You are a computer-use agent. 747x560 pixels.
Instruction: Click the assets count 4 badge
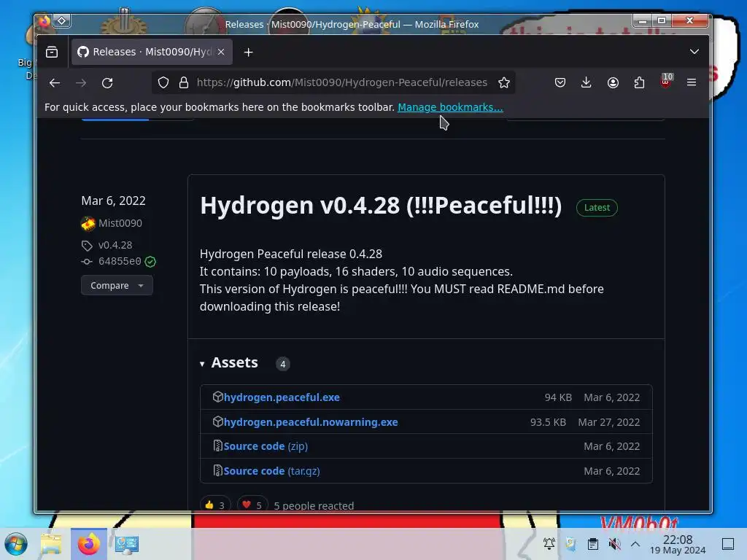click(x=283, y=365)
